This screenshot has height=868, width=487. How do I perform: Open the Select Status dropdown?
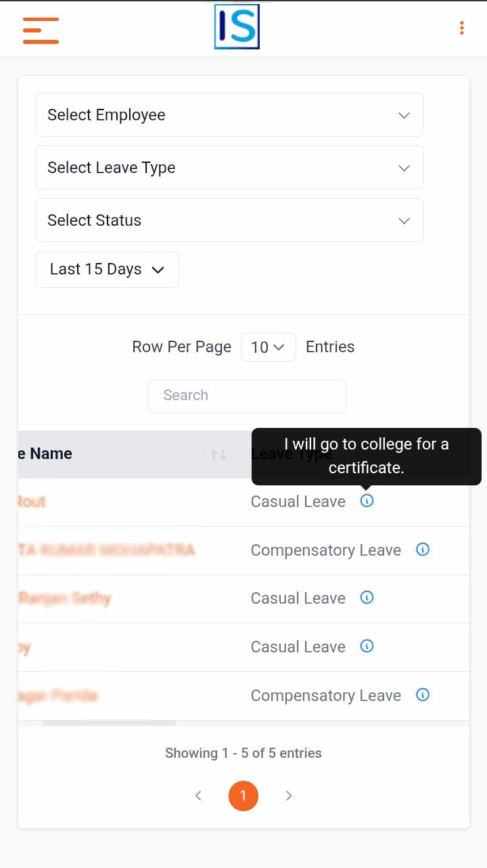229,220
